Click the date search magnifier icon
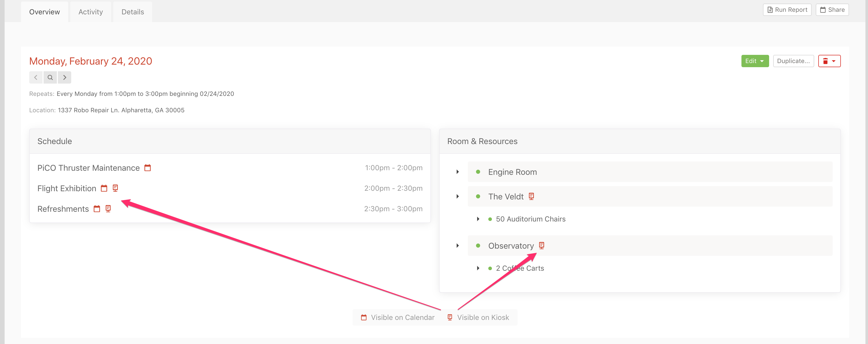Viewport: 868px width, 344px height. click(50, 78)
